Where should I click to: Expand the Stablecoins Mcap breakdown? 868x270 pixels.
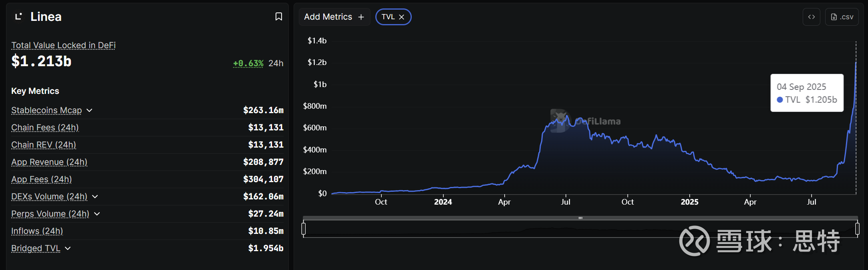[x=89, y=110]
